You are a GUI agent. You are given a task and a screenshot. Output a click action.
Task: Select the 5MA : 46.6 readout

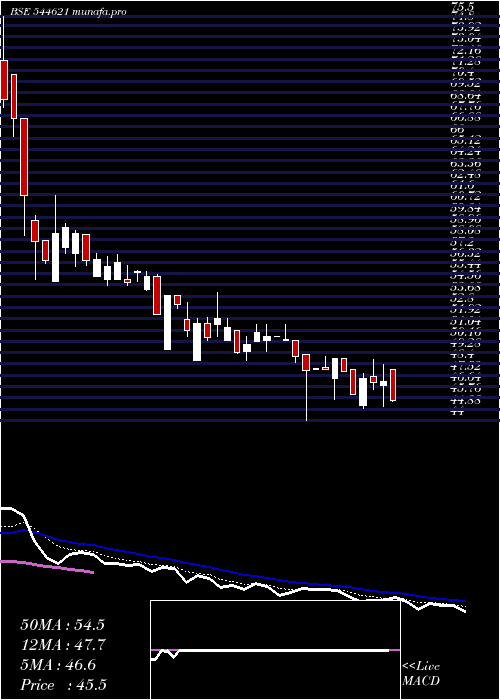[x=58, y=665]
